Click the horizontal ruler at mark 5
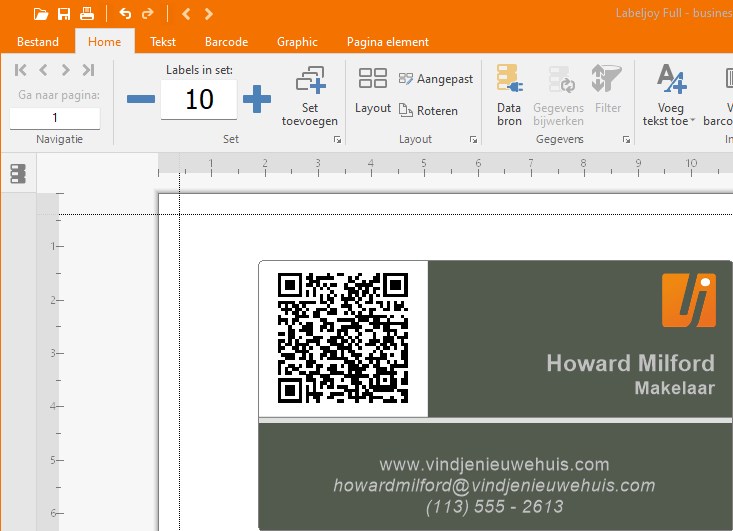 click(x=424, y=165)
